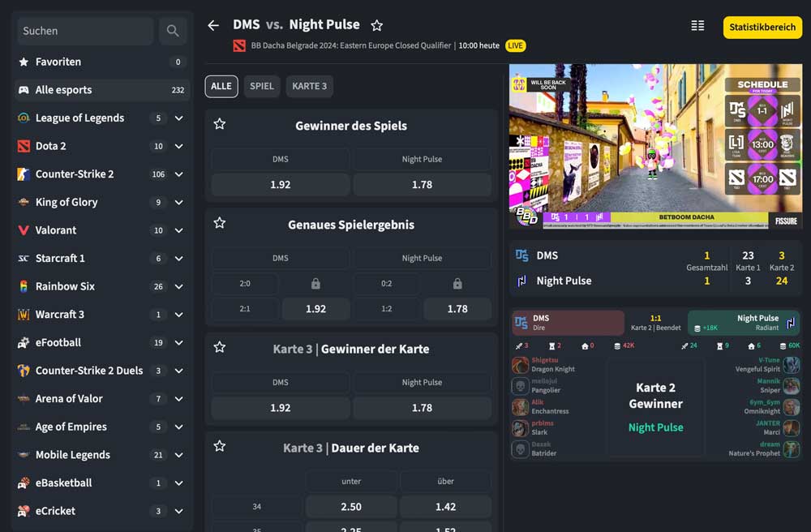Click the Counter-Strike 2 Duels icon
Viewport: 811px width, 532px height.
(x=24, y=371)
